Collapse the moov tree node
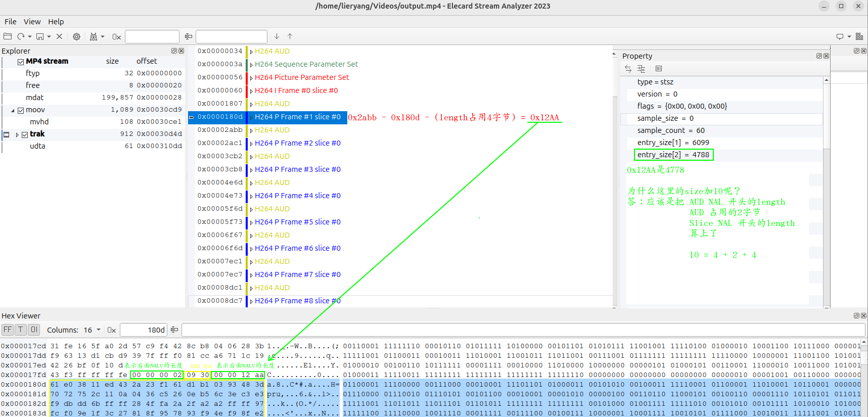Image resolution: width=868 pixels, height=417 pixels. point(13,110)
